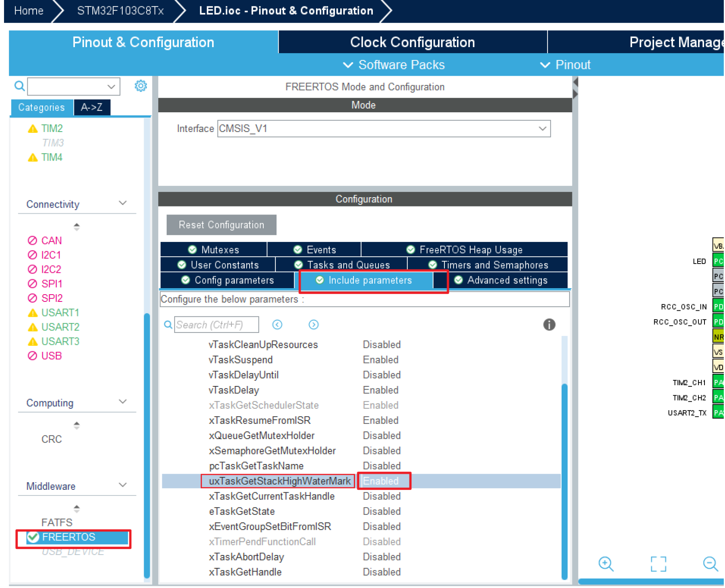
Task: Click the include parameters list scrollbar
Action: pos(564,481)
